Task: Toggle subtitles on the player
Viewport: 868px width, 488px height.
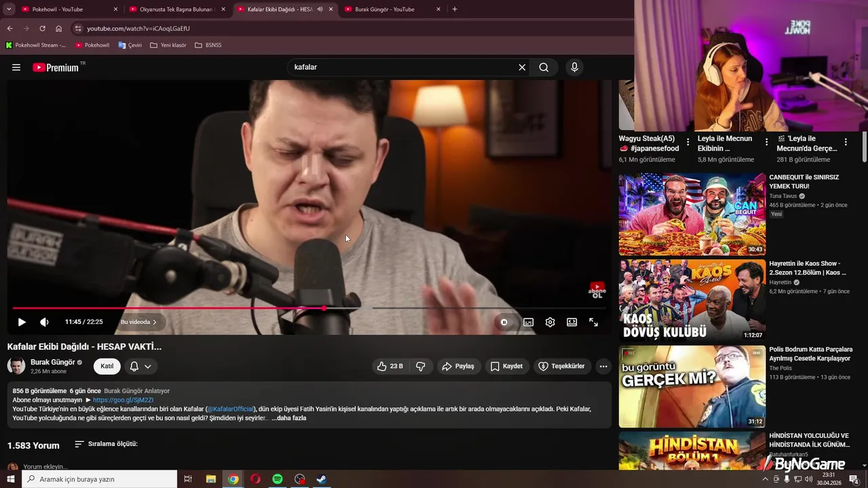Action: (528, 322)
